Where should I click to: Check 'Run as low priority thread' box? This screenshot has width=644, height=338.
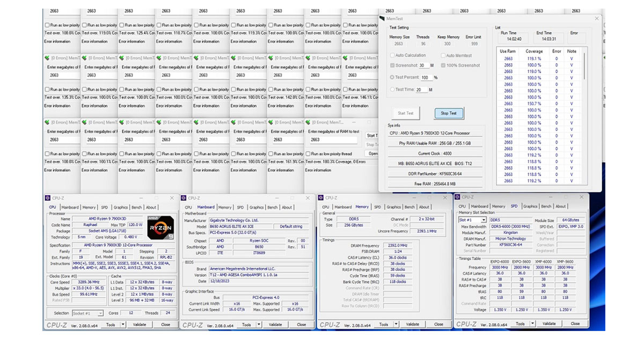308,154
